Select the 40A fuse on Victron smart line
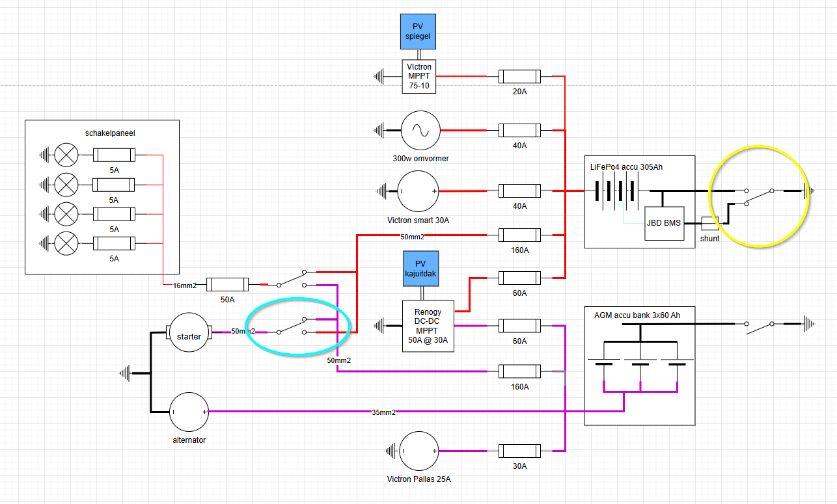This screenshot has width=837, height=504. point(519,191)
